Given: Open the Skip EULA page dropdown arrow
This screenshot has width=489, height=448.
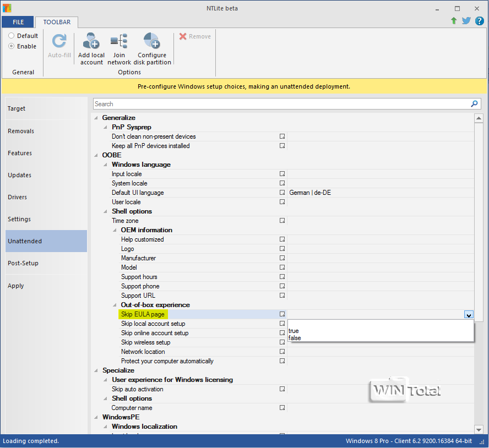Looking at the screenshot, I should (x=469, y=315).
